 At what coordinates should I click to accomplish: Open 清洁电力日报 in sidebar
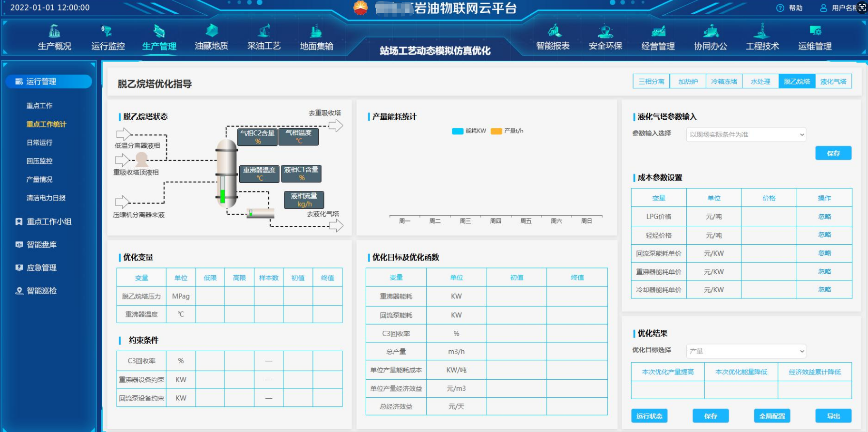[x=46, y=198]
